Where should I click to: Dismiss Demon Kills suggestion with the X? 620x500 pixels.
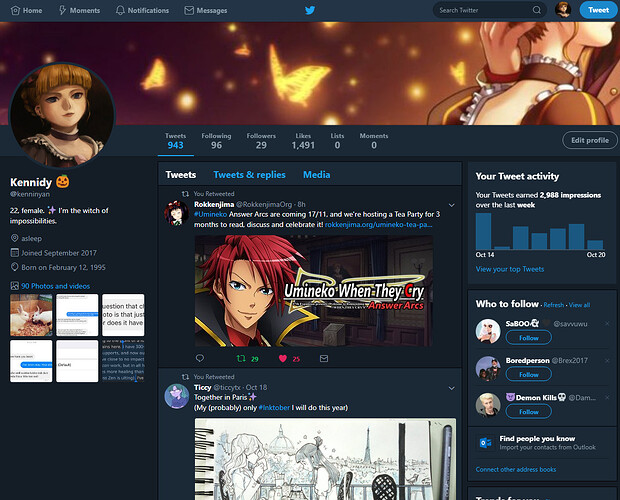[607, 397]
